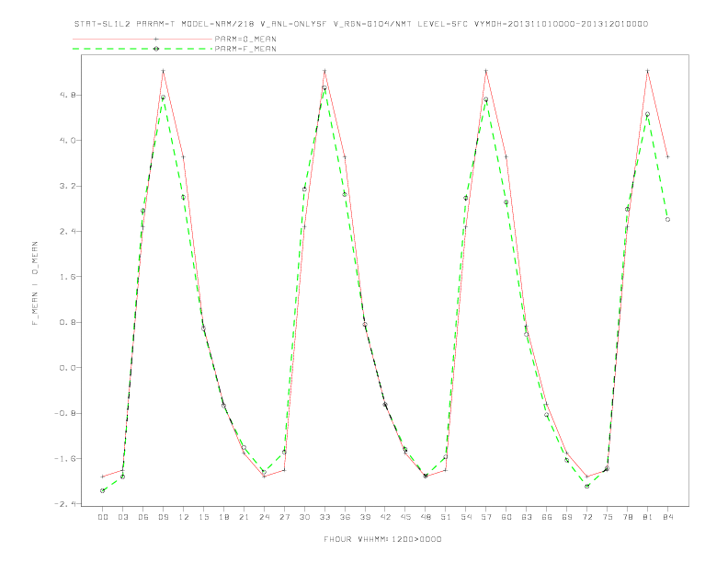This screenshot has width=728, height=563.
Task: Select the PARM=F_MEAN legend label
Action: tap(245, 49)
